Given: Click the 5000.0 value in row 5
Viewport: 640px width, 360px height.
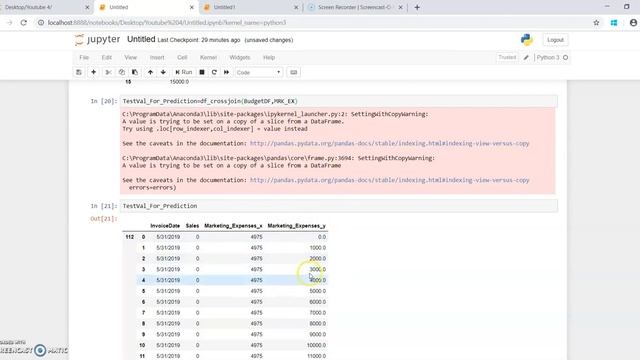Looking at the screenshot, I should pos(318,291).
